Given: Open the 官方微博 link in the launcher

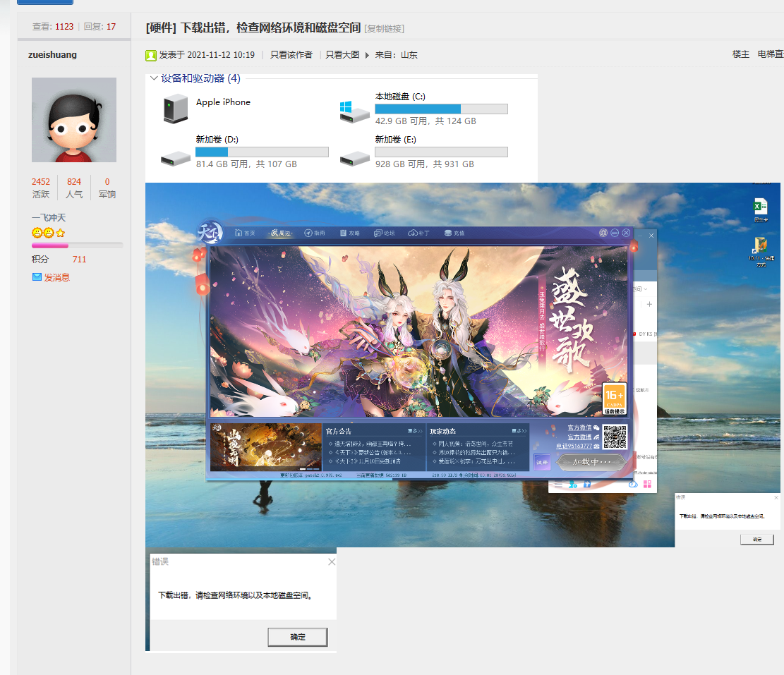Looking at the screenshot, I should tap(579, 437).
